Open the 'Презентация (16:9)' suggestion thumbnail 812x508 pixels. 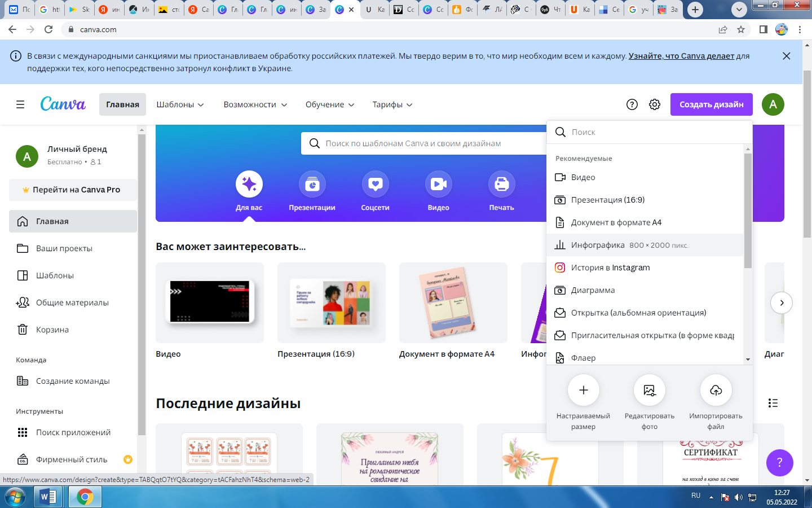click(332, 303)
